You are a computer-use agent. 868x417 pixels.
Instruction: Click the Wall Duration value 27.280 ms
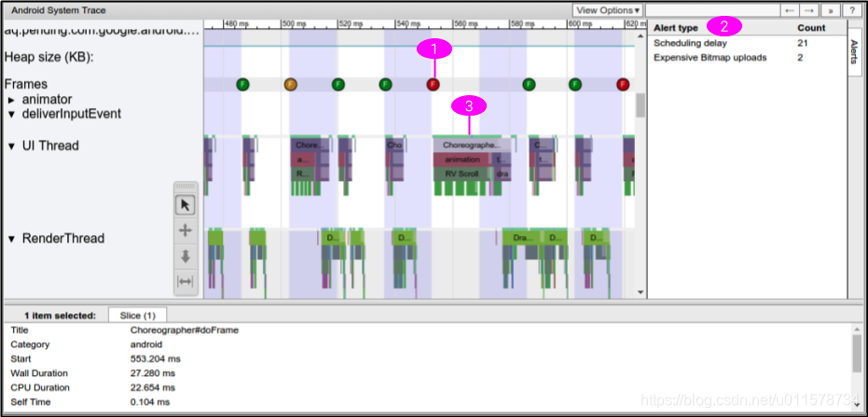point(153,373)
